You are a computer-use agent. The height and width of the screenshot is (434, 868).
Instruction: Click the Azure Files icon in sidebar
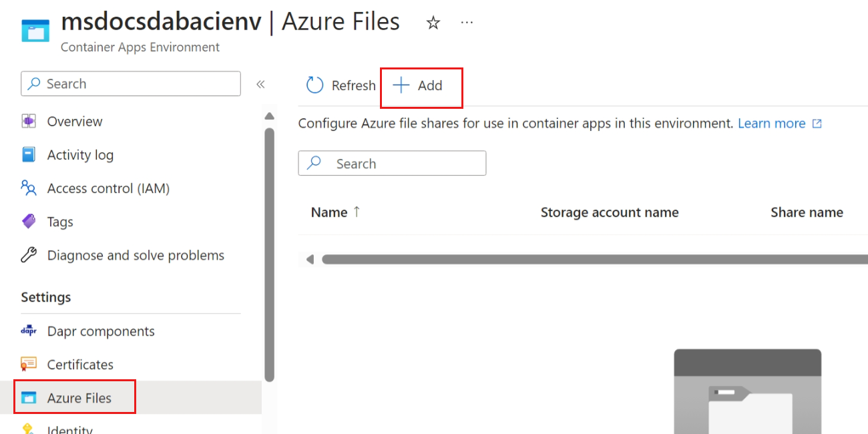pos(29,397)
